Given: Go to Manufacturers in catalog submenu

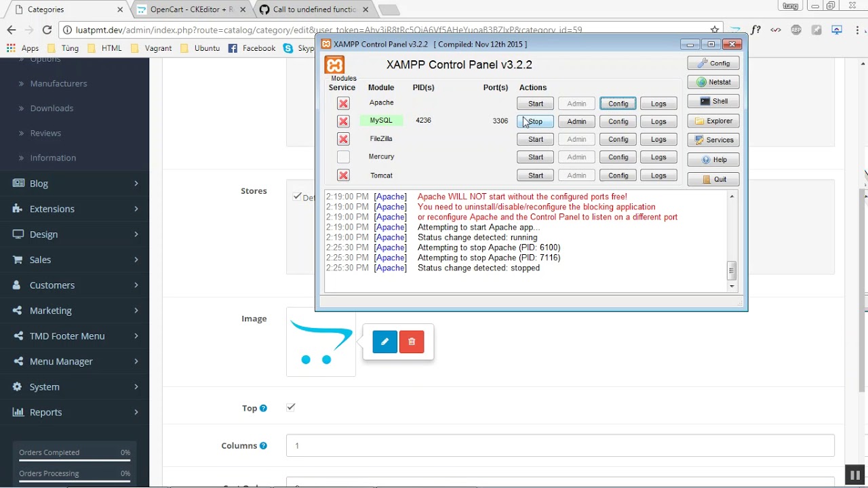Looking at the screenshot, I should point(58,83).
